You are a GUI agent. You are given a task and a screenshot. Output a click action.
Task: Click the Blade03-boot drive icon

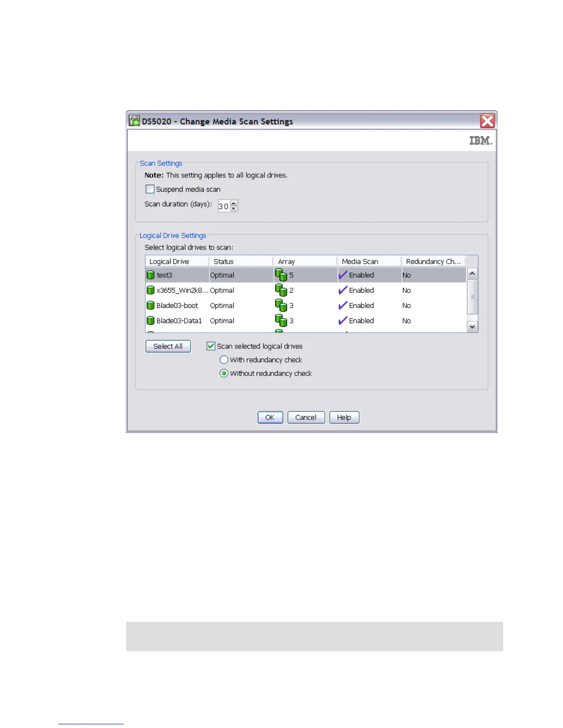pyautogui.click(x=150, y=305)
